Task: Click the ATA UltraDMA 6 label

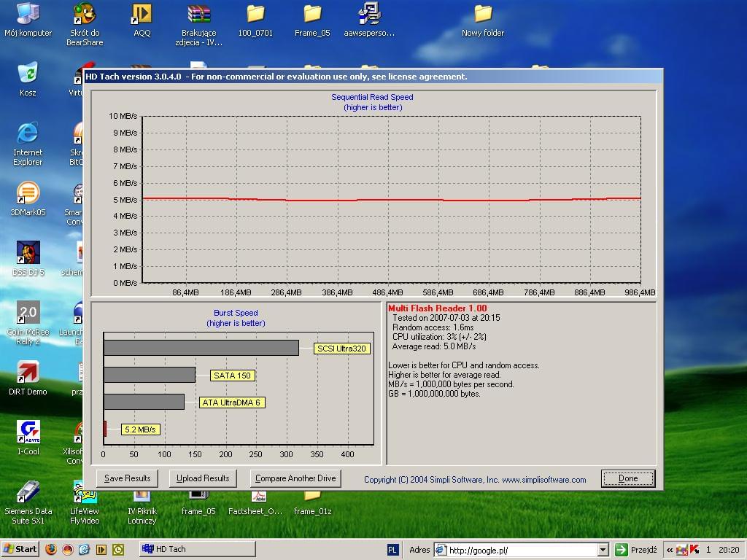Action: [x=231, y=402]
